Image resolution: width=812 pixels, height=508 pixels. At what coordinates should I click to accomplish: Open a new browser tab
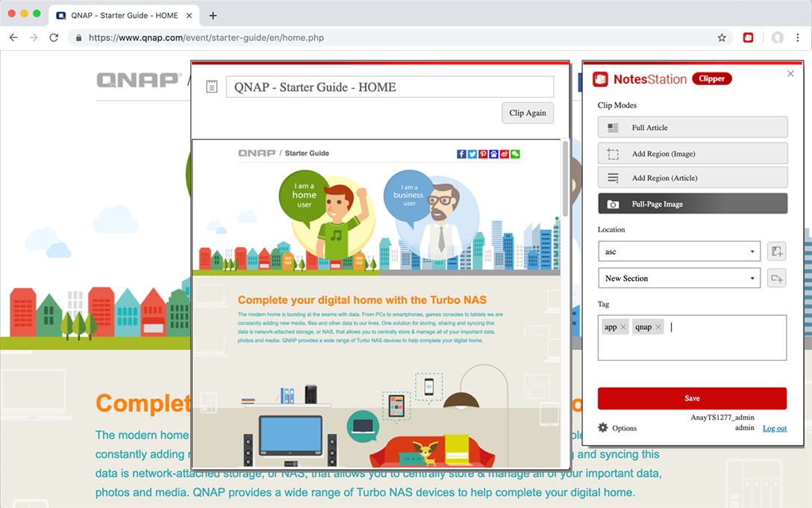(x=213, y=13)
